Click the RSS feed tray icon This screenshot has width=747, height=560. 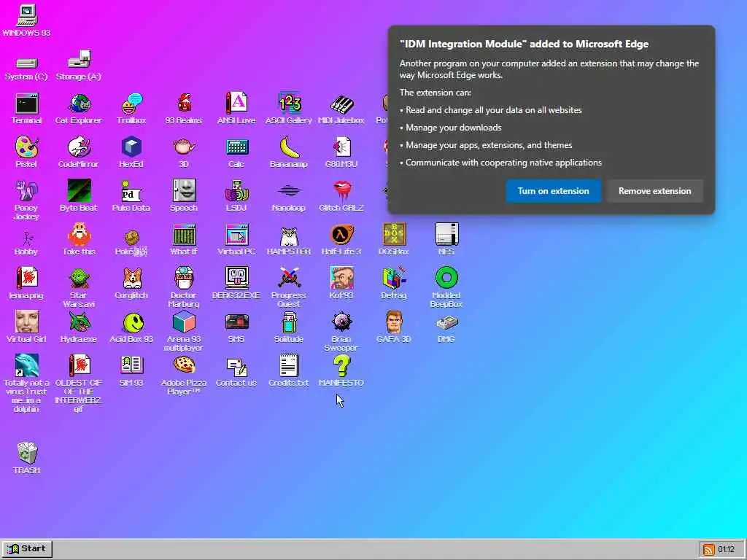(709, 550)
